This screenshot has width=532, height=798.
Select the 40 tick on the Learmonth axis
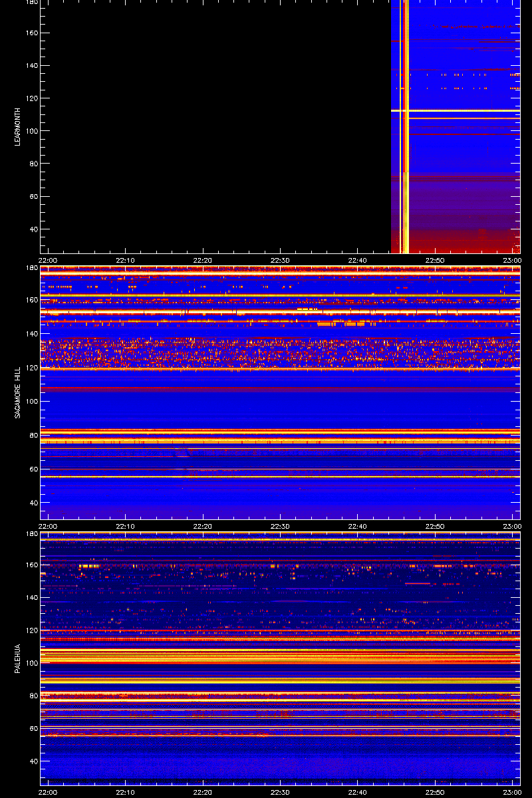[x=33, y=229]
